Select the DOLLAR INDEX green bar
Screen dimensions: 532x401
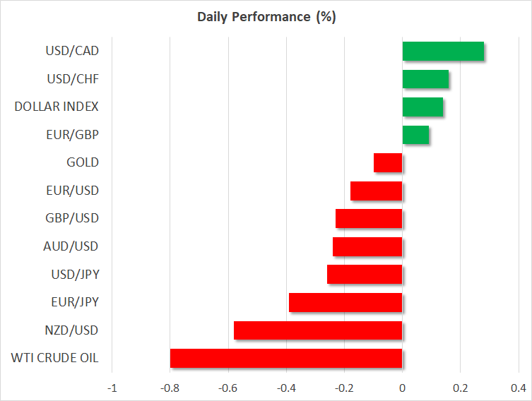click(x=422, y=107)
